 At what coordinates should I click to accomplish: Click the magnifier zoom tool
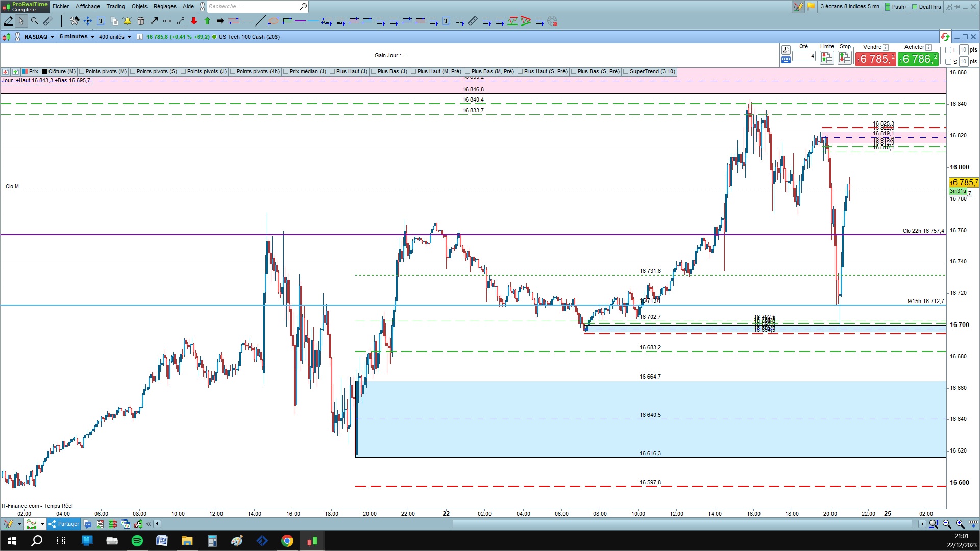[35, 21]
